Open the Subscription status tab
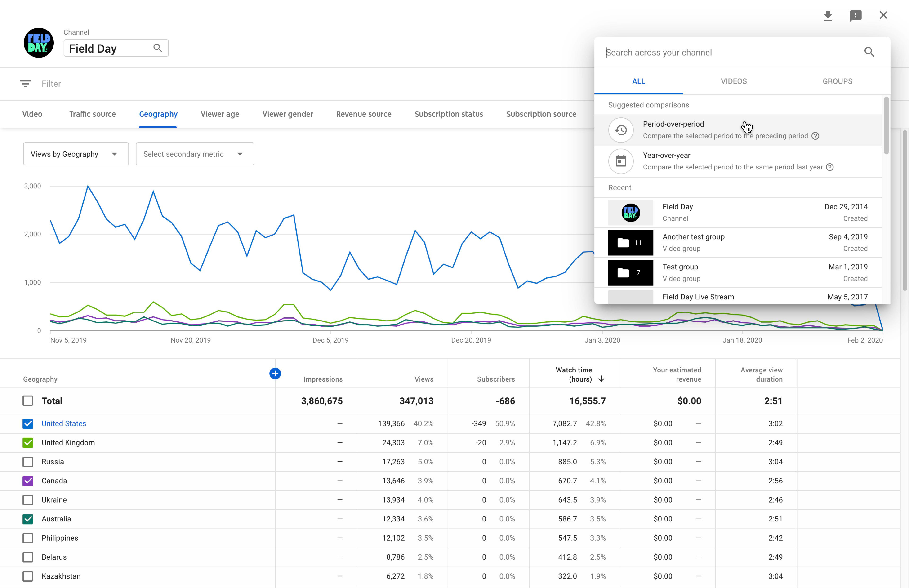This screenshot has height=588, width=909. (449, 114)
